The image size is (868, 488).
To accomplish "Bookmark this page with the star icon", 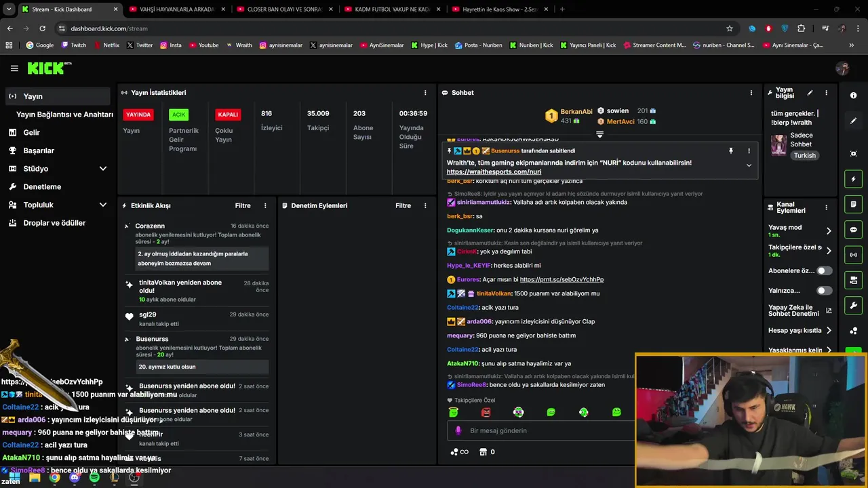I will point(730,28).
